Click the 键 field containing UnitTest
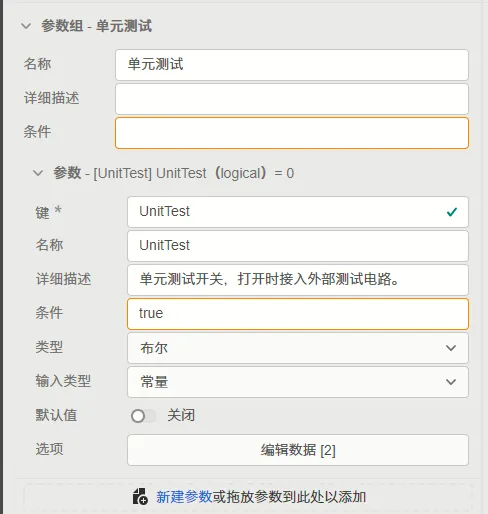 click(298, 212)
